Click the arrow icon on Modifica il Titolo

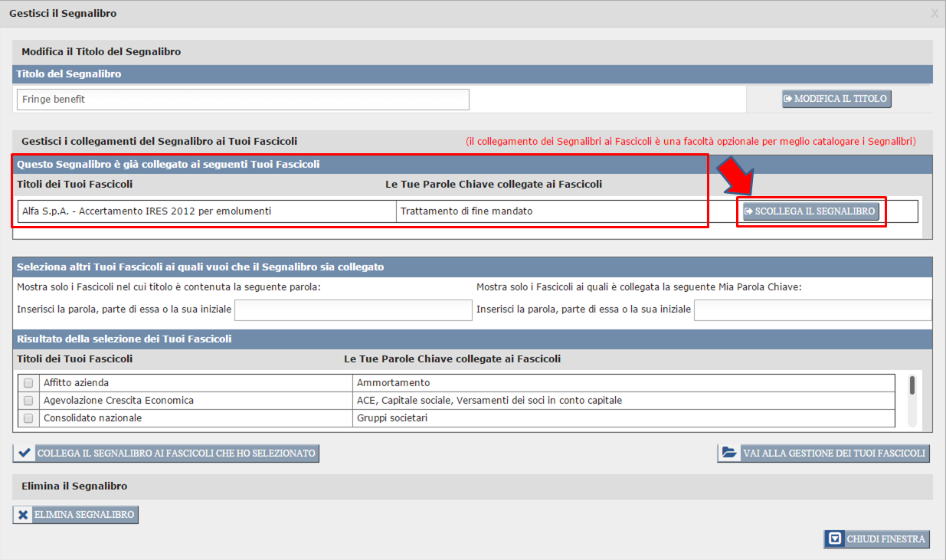point(787,99)
